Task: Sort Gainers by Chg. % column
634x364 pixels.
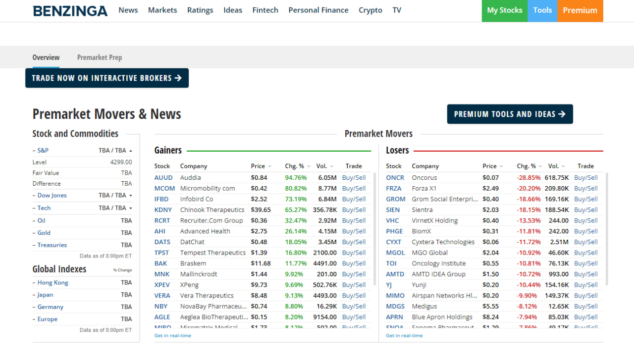Action: click(298, 166)
